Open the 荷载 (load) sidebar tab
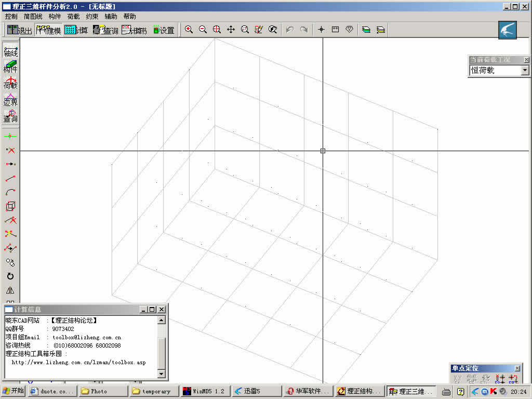The height and width of the screenshot is (399, 532). [x=10, y=84]
